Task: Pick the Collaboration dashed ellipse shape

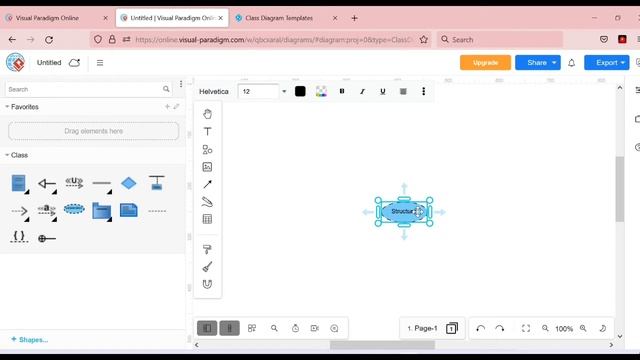Action: (x=74, y=209)
